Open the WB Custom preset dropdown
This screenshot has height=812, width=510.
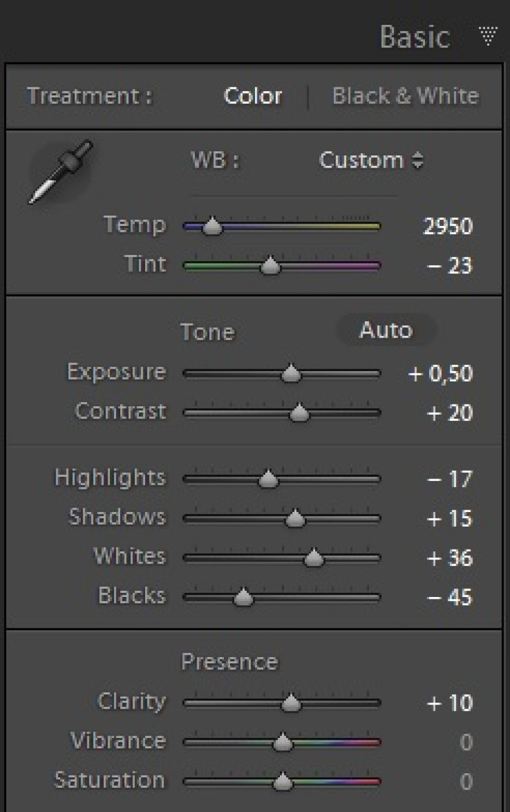coord(372,160)
